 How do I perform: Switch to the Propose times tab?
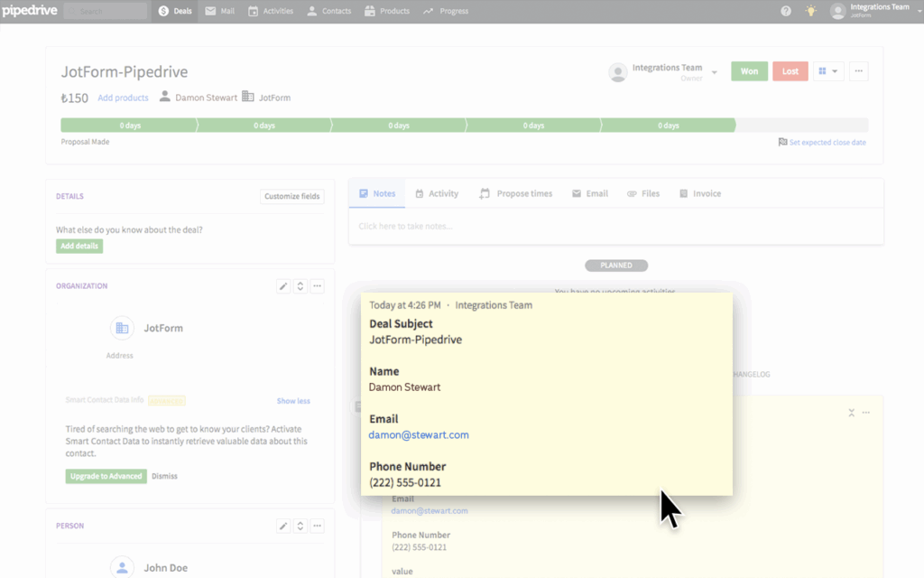point(516,193)
